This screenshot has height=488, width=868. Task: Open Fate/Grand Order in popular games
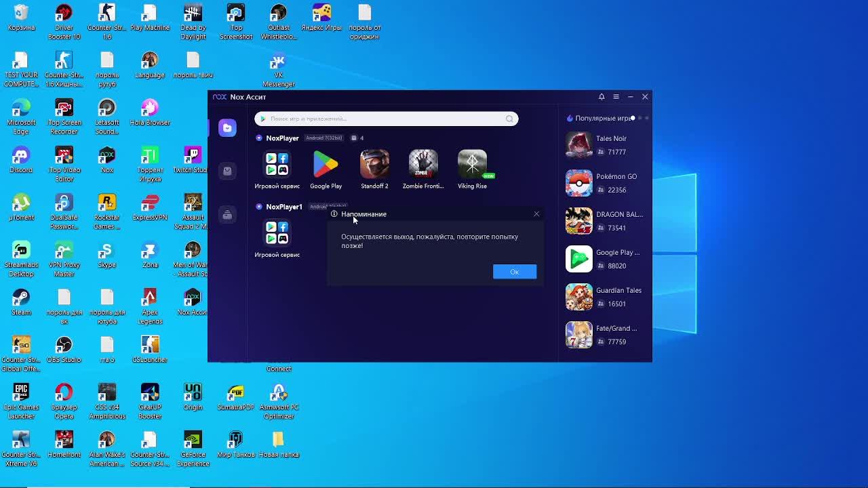pyautogui.click(x=604, y=335)
